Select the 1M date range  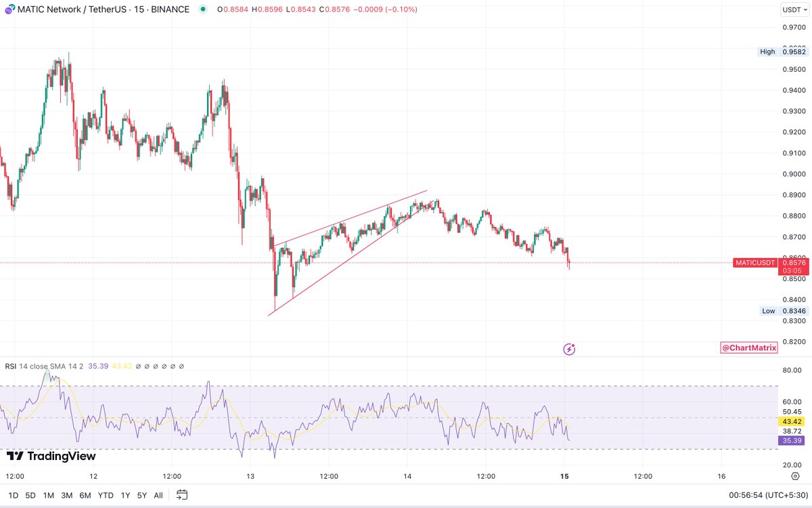[x=49, y=495]
